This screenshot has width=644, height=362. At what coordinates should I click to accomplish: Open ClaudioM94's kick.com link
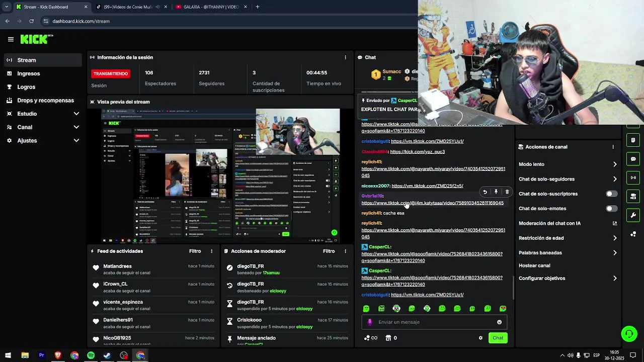(x=417, y=152)
